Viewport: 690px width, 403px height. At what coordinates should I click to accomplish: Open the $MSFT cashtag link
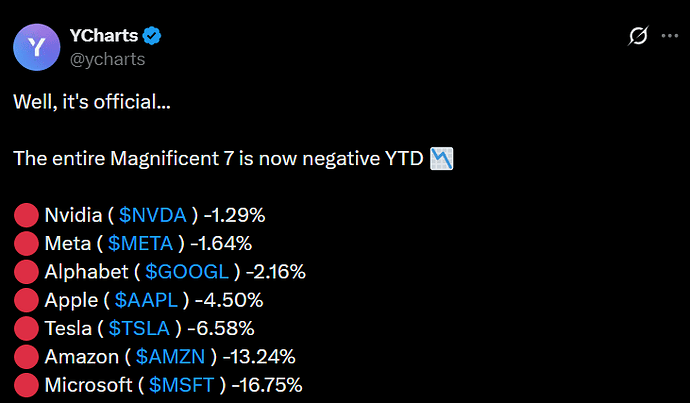click(180, 385)
